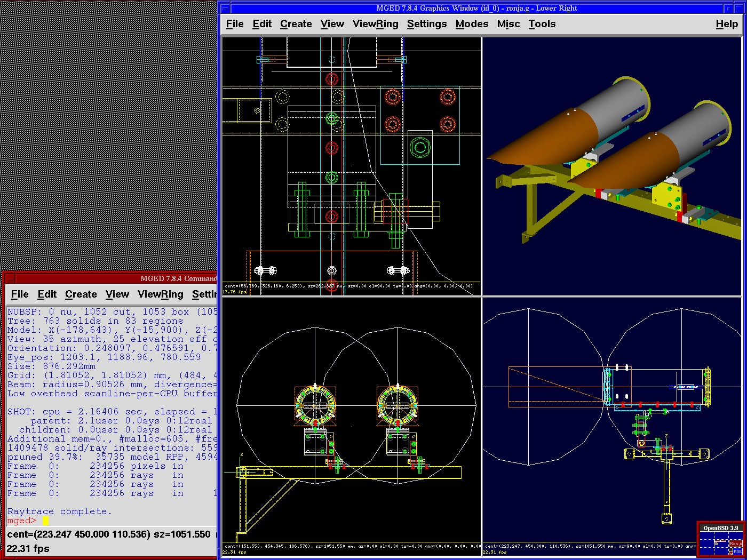Open the Modes menu
Viewport: 747px width, 560px height.
472,23
